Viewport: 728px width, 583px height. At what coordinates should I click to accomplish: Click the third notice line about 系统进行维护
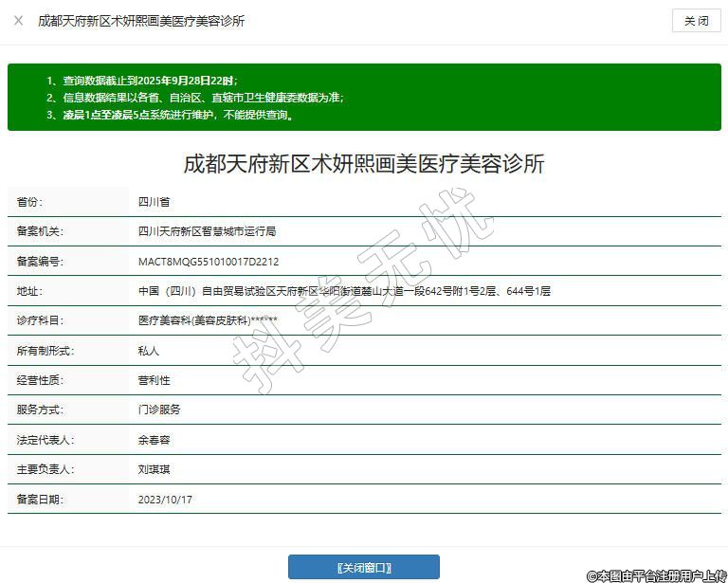tap(171, 115)
